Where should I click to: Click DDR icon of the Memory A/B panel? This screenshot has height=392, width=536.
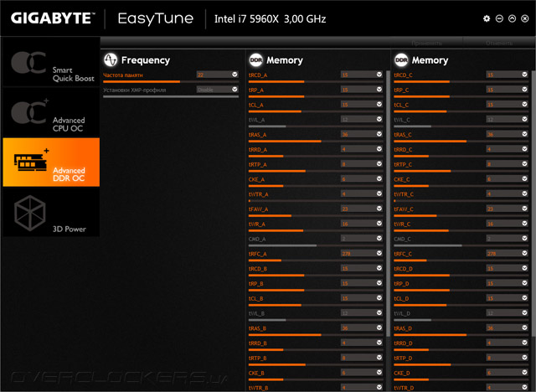255,59
